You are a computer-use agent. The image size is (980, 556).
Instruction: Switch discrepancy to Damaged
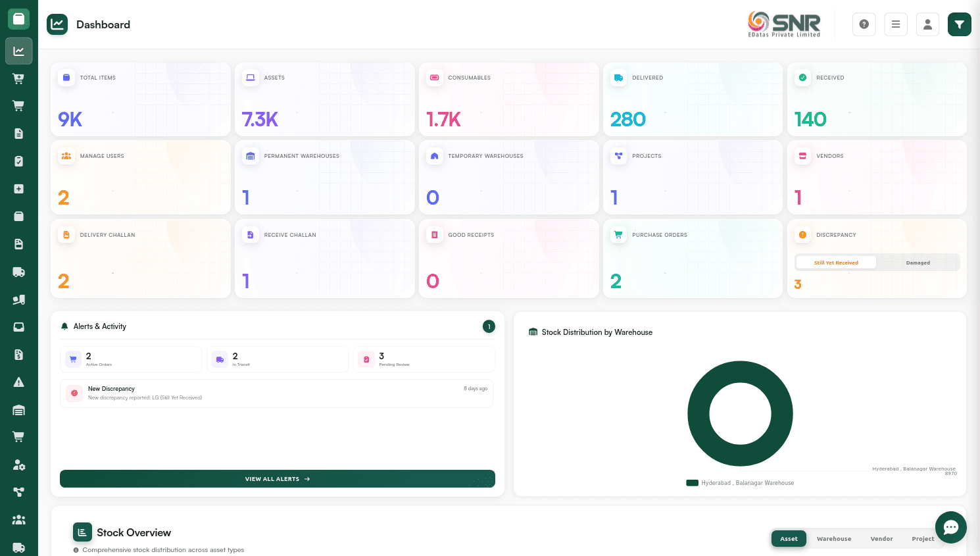(918, 263)
